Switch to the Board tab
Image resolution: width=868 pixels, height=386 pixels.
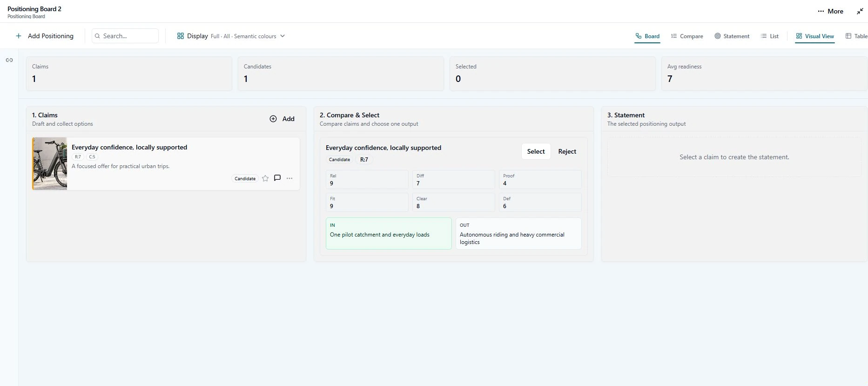[x=647, y=36]
